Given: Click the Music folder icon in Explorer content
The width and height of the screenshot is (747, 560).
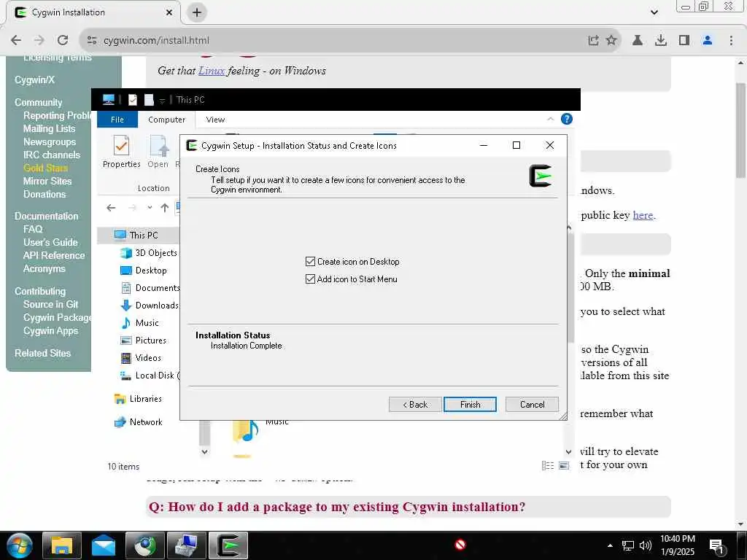Looking at the screenshot, I should (245, 431).
